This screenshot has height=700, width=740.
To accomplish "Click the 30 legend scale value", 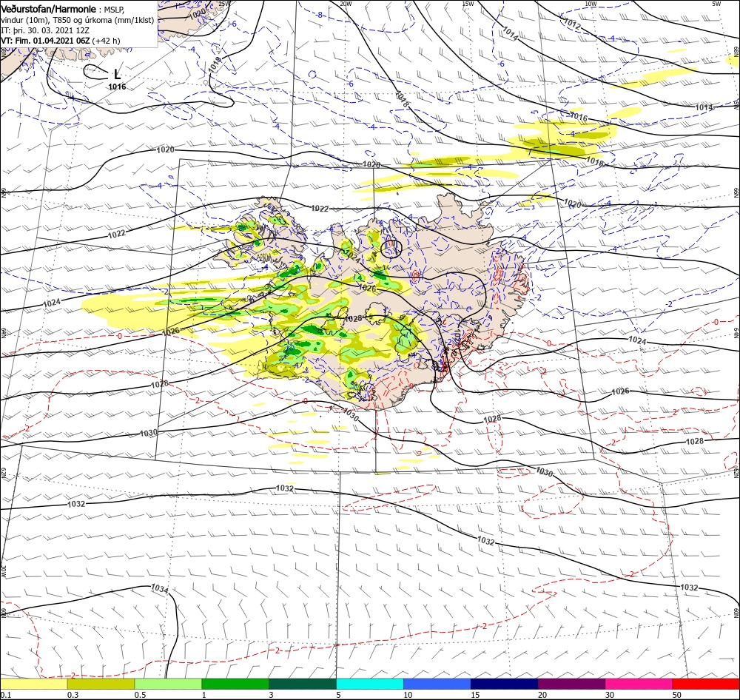I will 610,695.
